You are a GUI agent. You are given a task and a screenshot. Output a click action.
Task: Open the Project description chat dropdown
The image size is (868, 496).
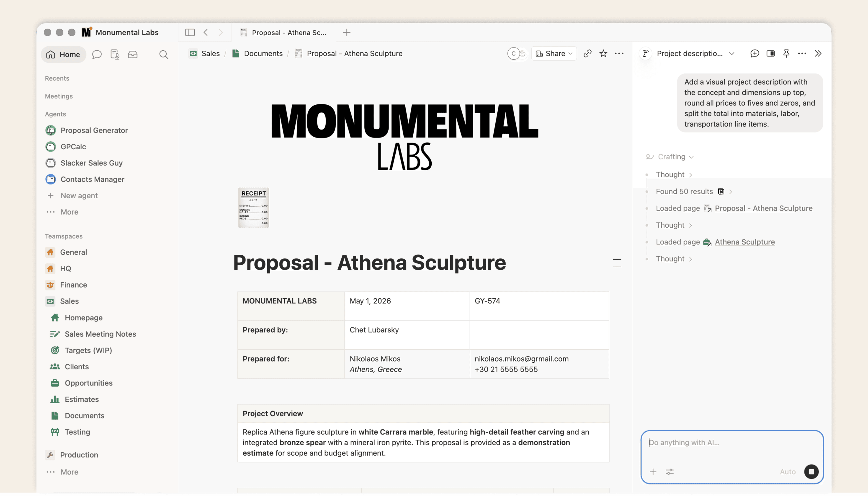pos(695,54)
